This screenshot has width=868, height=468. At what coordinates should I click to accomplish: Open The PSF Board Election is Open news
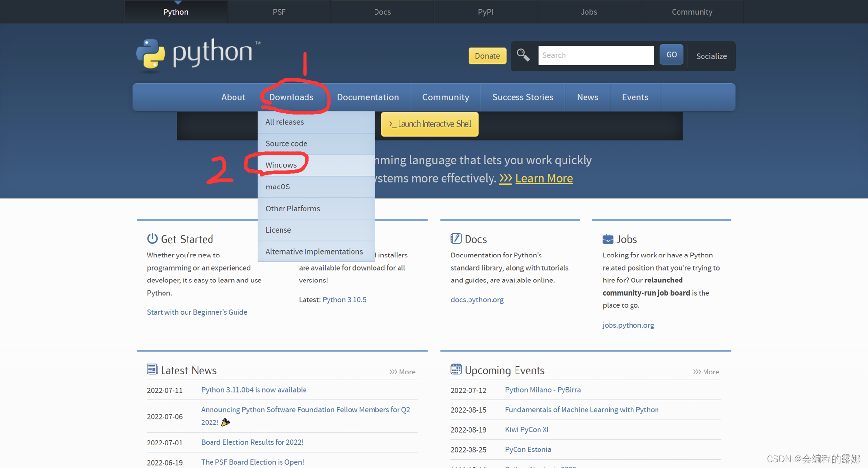click(252, 462)
